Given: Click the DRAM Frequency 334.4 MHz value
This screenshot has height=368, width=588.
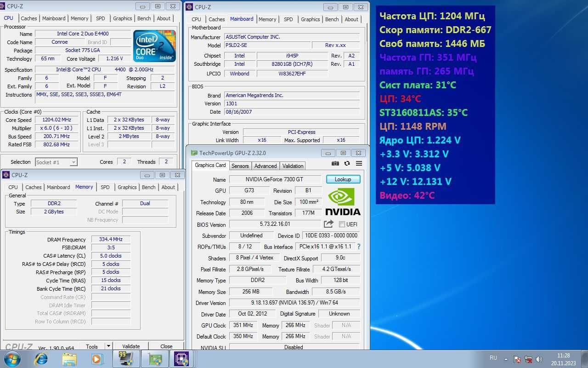Looking at the screenshot, I should coord(111,240).
